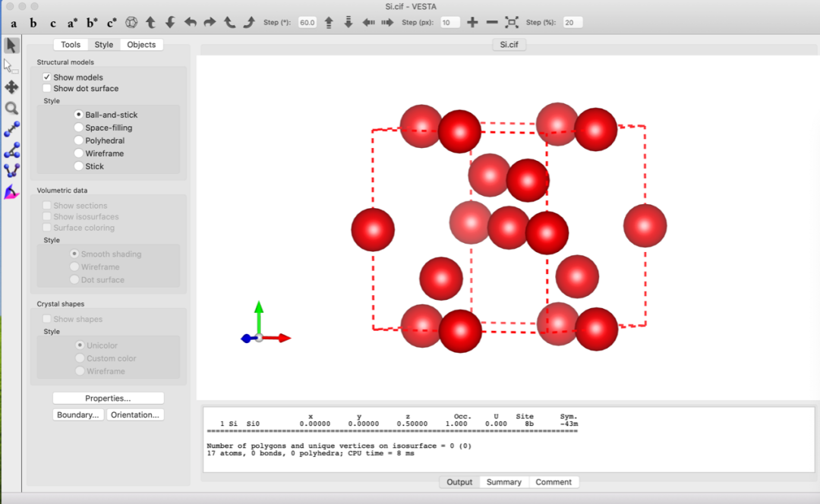
Task: Click the Step (px) input field
Action: (449, 23)
